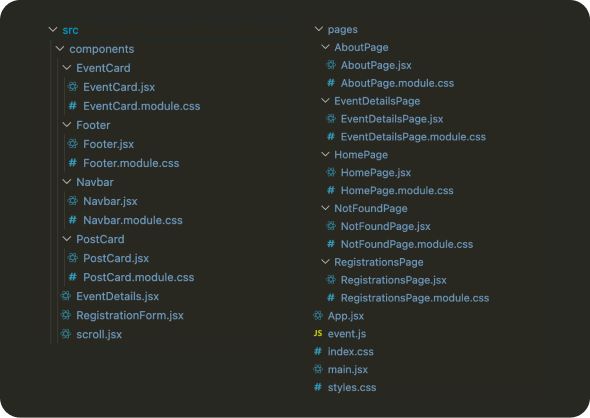Open the PostCard.jsx file
The width and height of the screenshot is (590, 418).
coord(116,258)
